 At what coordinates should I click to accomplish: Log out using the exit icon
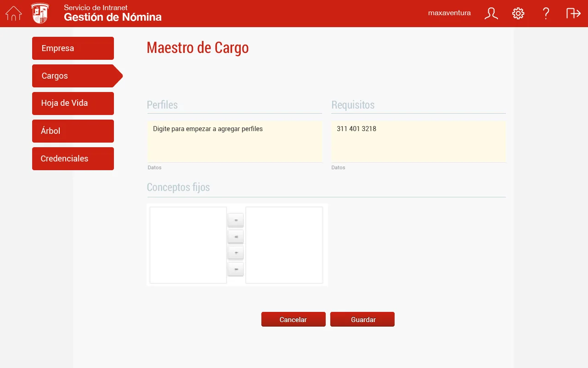[x=573, y=13]
